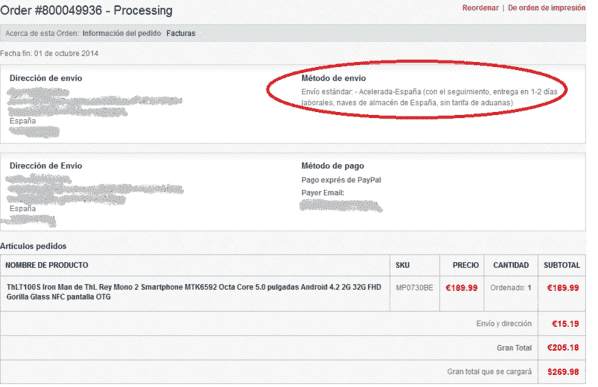Screen dimensions: 598x387
Task: Select the Fecha fin date text
Action: point(49,53)
